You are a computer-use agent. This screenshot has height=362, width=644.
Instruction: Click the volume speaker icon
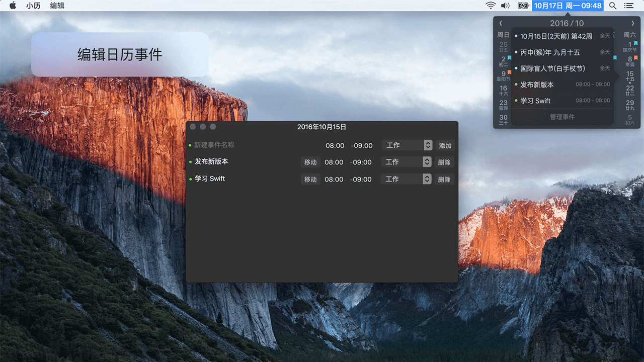(505, 6)
